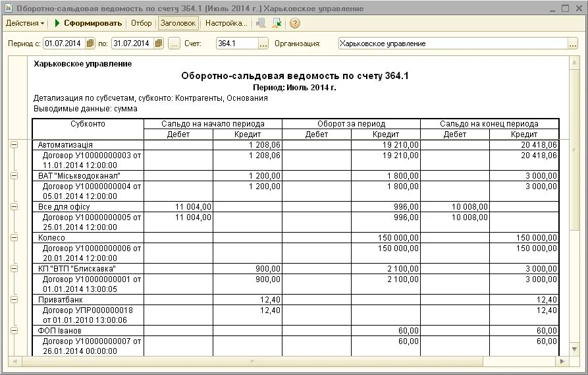
Task: Select cell Договор У10000000001 от 01.01.2014
Action: click(88, 284)
